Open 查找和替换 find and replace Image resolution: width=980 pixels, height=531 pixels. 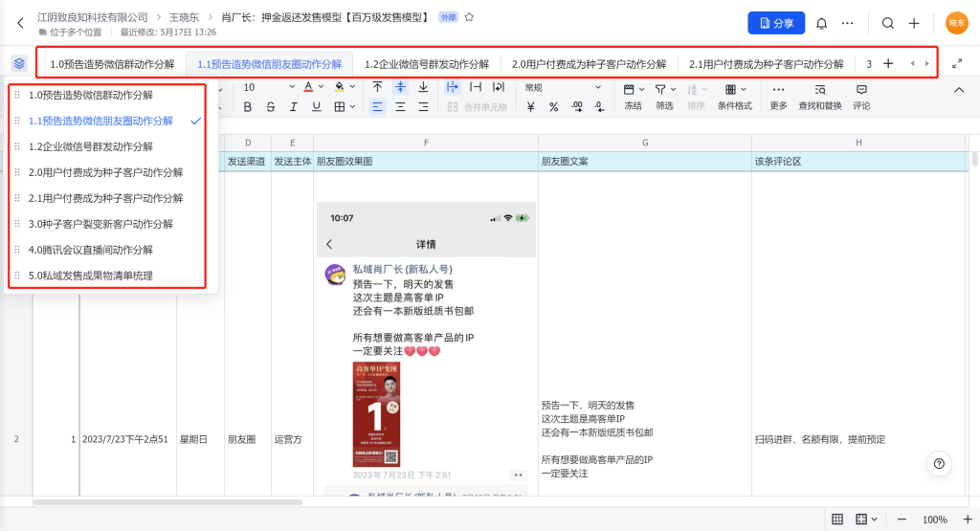[x=820, y=97]
